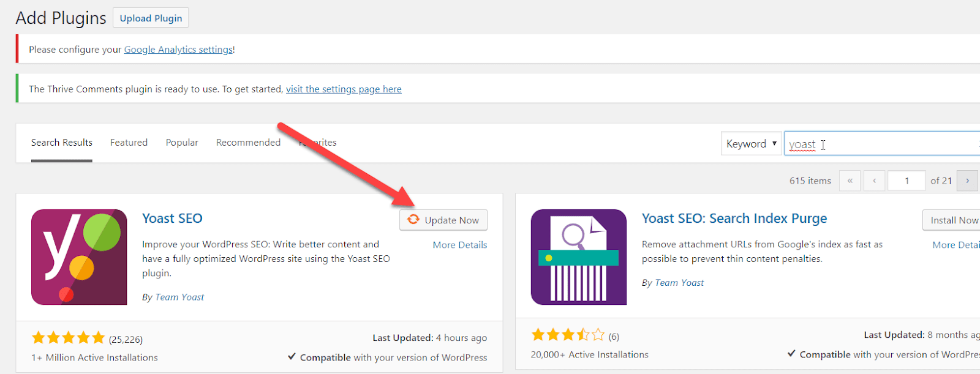Open visit the settings page here link
The height and width of the screenshot is (374, 980).
(x=344, y=89)
